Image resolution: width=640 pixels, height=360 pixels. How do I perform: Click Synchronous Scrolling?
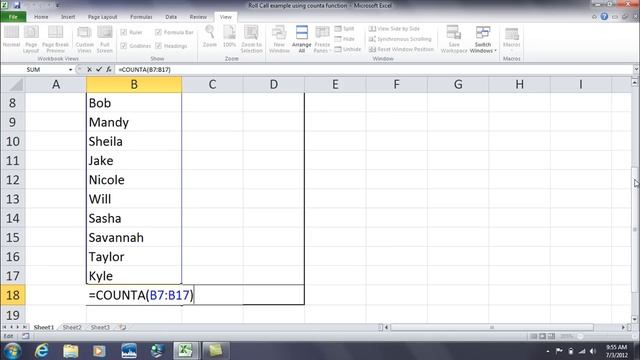[x=400, y=39]
